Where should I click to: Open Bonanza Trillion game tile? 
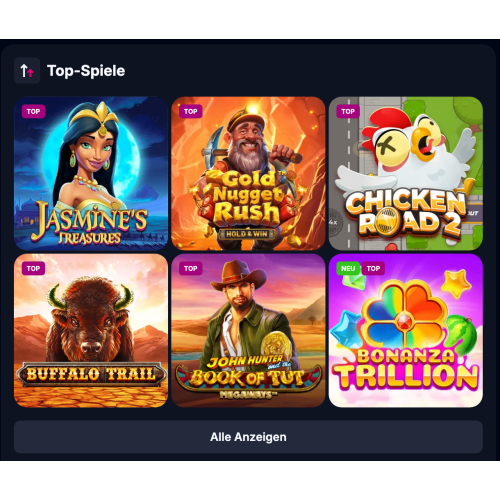(406, 331)
